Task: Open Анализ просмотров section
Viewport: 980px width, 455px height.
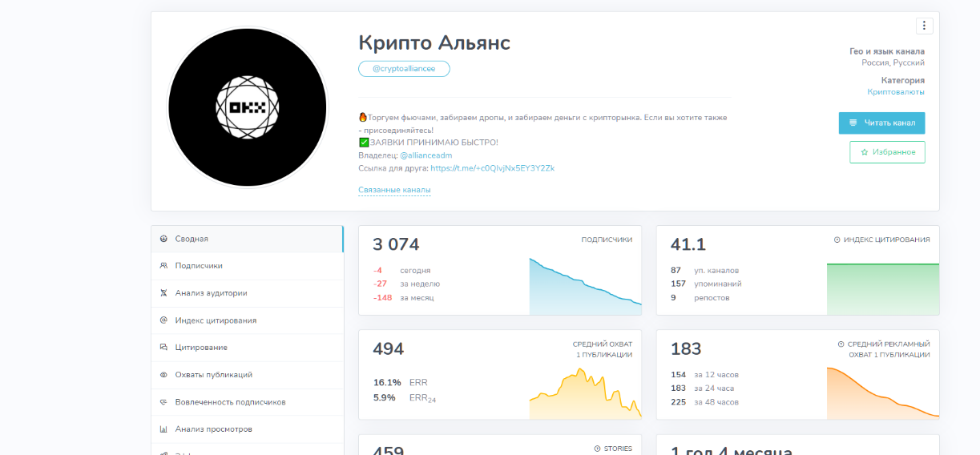Action: point(247,429)
